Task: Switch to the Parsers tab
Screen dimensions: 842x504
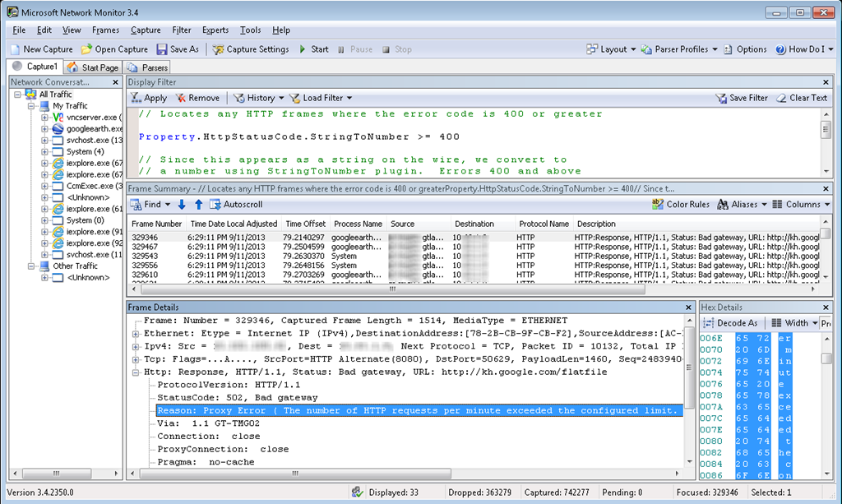Action: (149, 67)
